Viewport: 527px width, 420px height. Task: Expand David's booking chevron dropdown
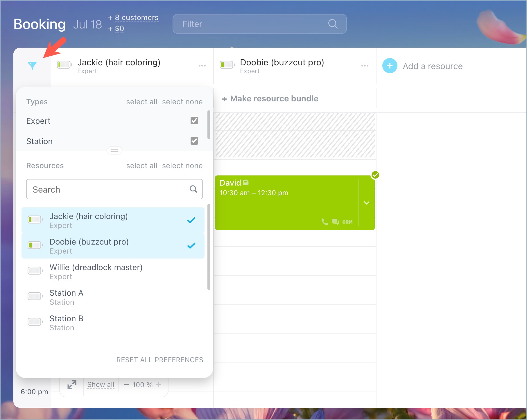click(x=366, y=203)
